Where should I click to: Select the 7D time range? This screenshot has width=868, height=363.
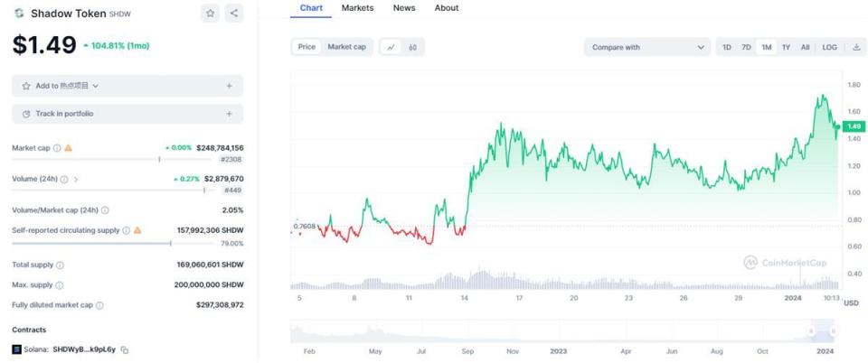[746, 47]
